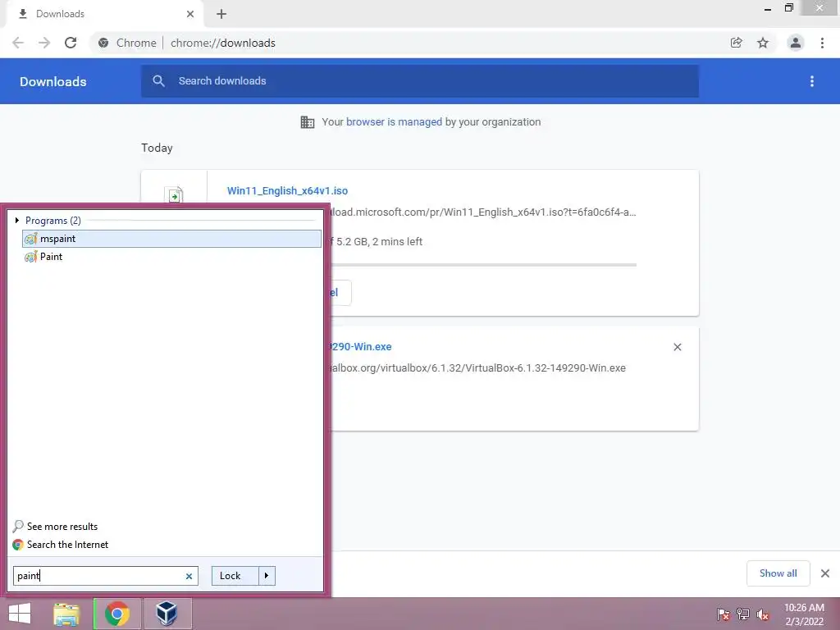Click the ISO file icon thumbnail
This screenshot has height=630, width=840.
tap(174, 195)
